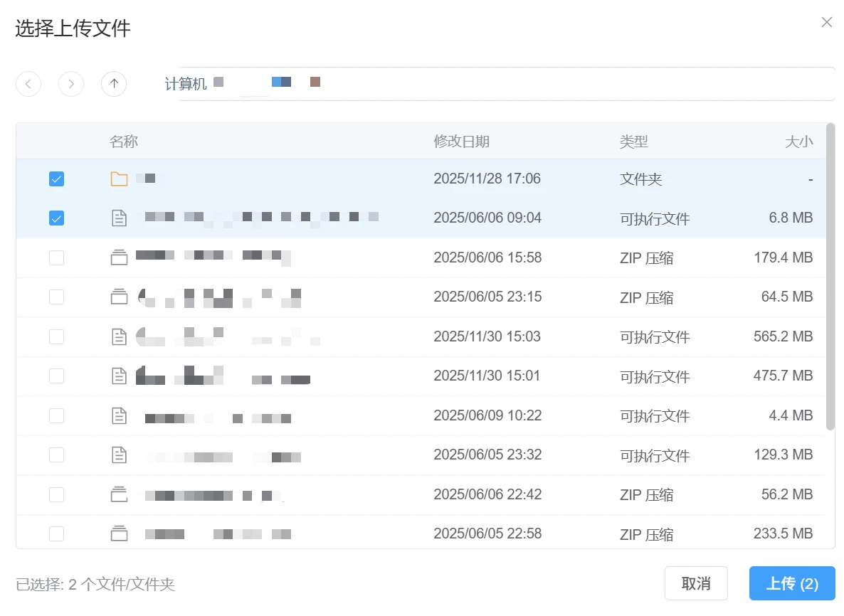Click the size value 475.7 MB
The width and height of the screenshot is (844, 616).
pos(784,376)
